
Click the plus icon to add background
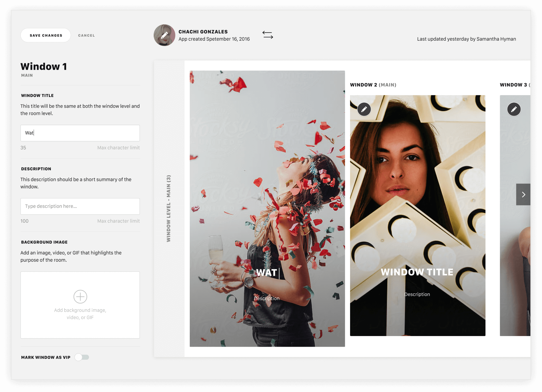click(80, 296)
